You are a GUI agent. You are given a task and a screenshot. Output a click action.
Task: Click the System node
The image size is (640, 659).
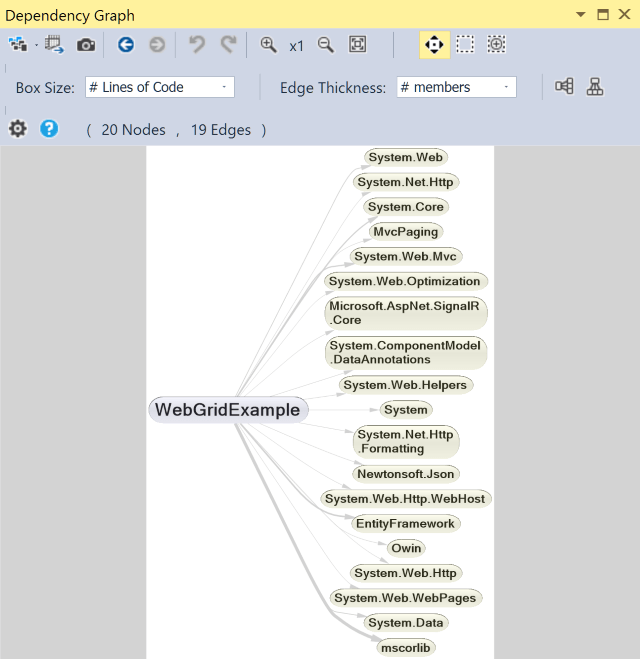point(406,410)
